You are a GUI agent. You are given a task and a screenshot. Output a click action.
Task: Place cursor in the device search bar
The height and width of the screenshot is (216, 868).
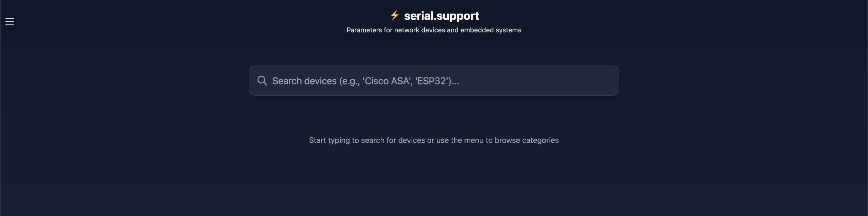[x=434, y=81]
